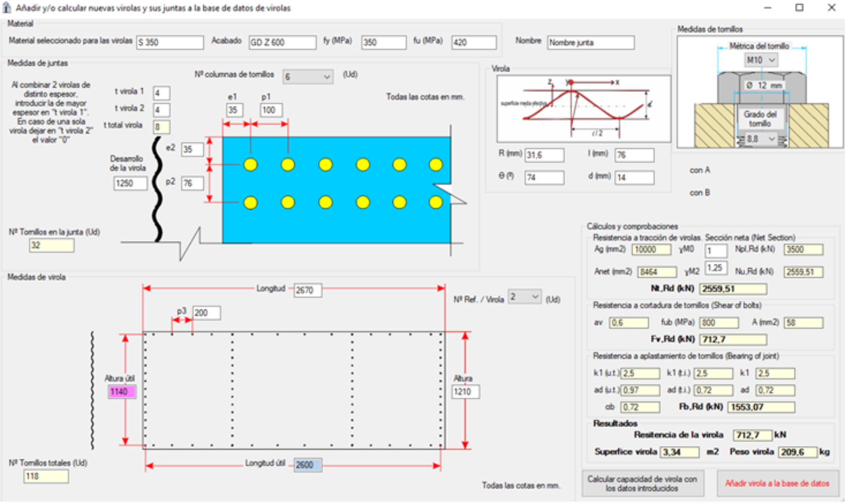Focus the p1 spacing field showing 100
Image resolution: width=845 pixels, height=504 pixels.
click(x=271, y=110)
